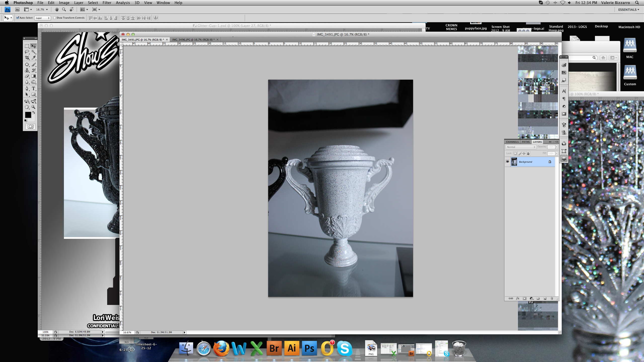Select the 3D Camera Orbit tool
The width and height of the screenshot is (644, 362).
(33, 101)
